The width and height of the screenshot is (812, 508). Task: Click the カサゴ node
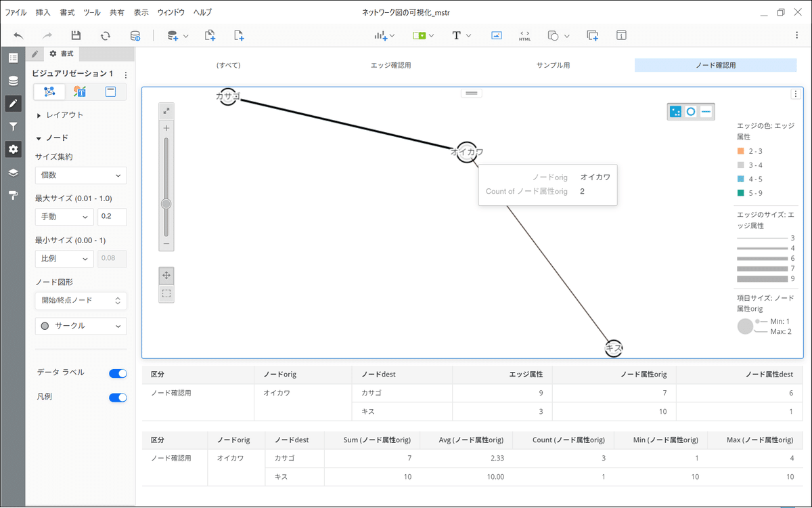(228, 96)
